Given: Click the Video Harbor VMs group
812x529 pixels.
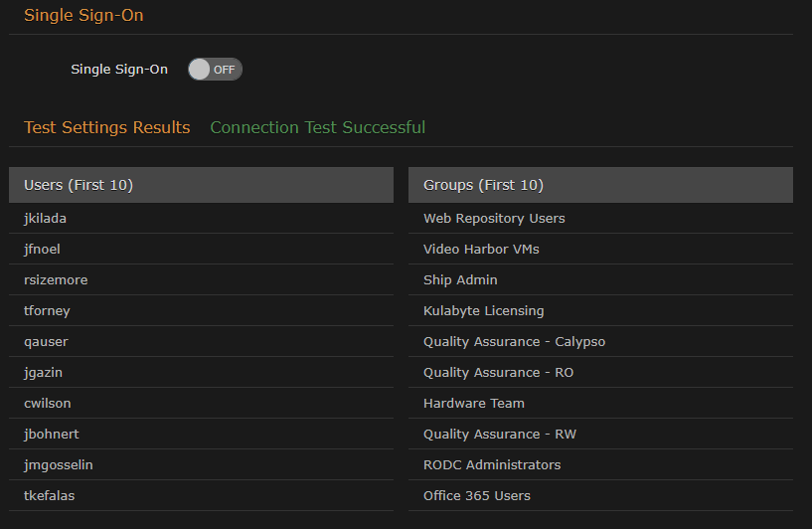Looking at the screenshot, I should pyautogui.click(x=481, y=249).
